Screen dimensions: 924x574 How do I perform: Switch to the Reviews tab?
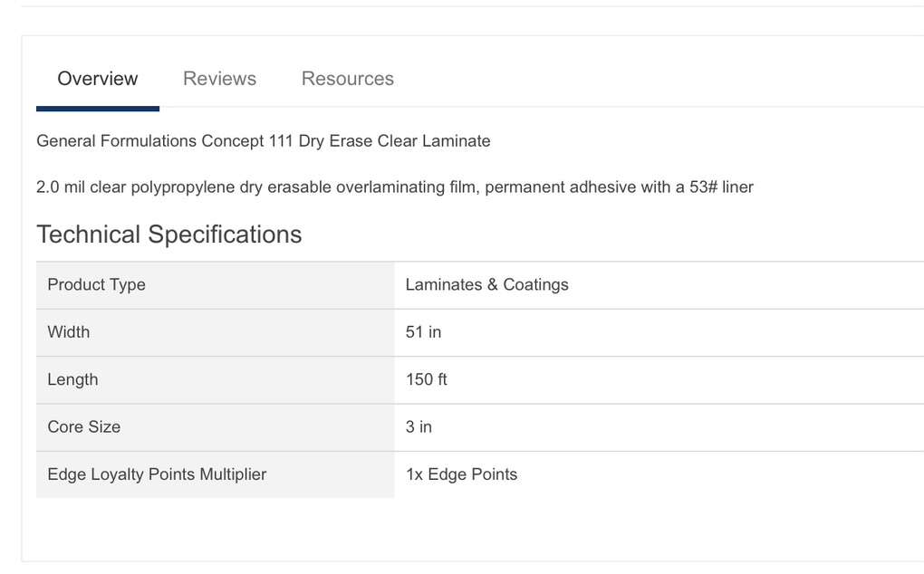(219, 79)
